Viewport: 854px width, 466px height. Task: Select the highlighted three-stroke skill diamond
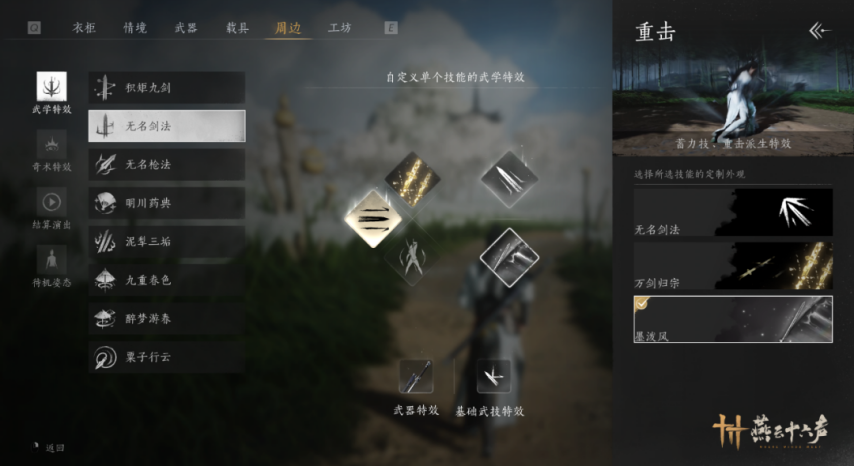(x=374, y=219)
